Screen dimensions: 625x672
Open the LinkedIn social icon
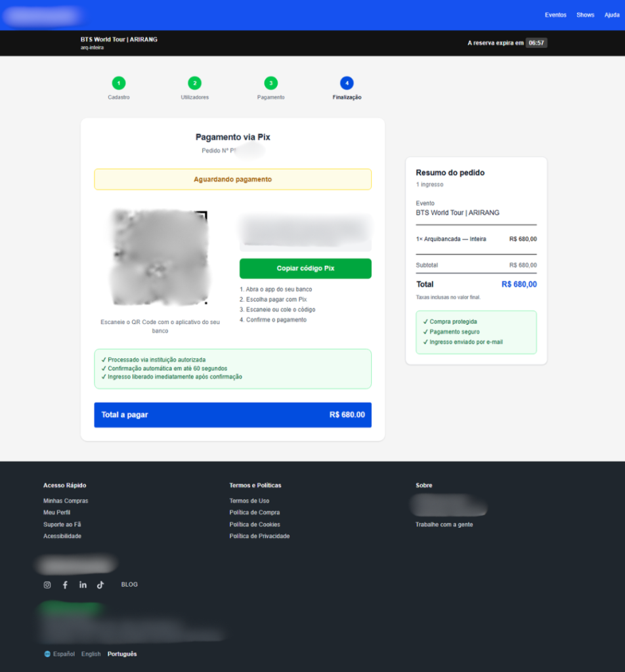83,585
